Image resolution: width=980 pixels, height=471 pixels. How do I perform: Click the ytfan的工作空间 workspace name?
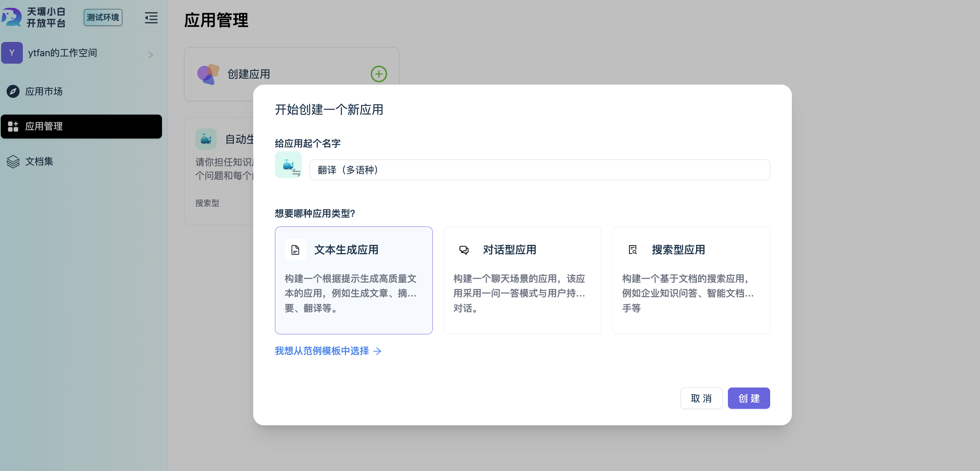click(63, 53)
